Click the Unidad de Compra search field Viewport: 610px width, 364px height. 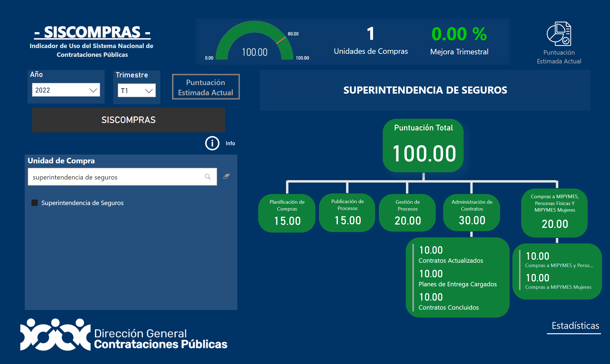pyautogui.click(x=115, y=177)
